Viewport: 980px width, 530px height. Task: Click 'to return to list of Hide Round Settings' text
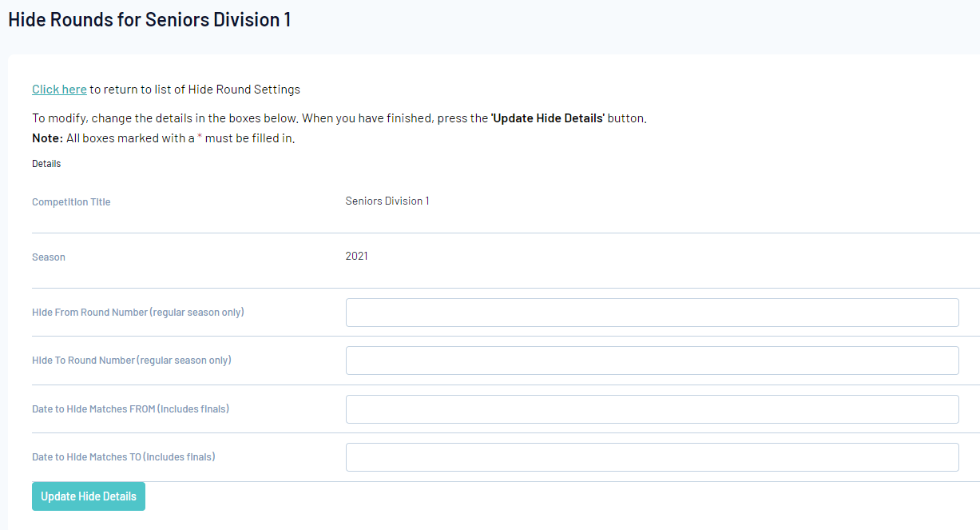(195, 90)
